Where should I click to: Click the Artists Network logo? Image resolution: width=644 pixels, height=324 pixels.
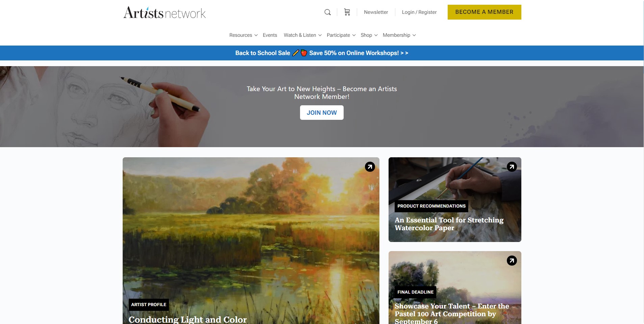165,12
